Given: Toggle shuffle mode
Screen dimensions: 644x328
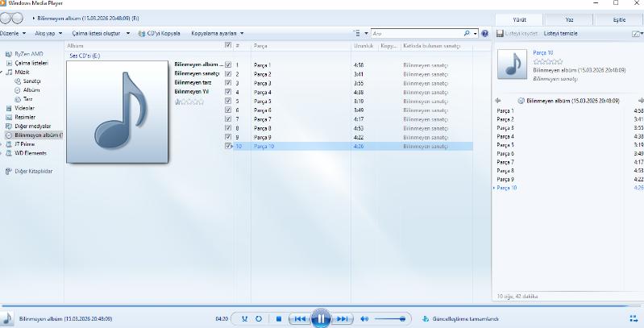Looking at the screenshot, I should tap(245, 318).
